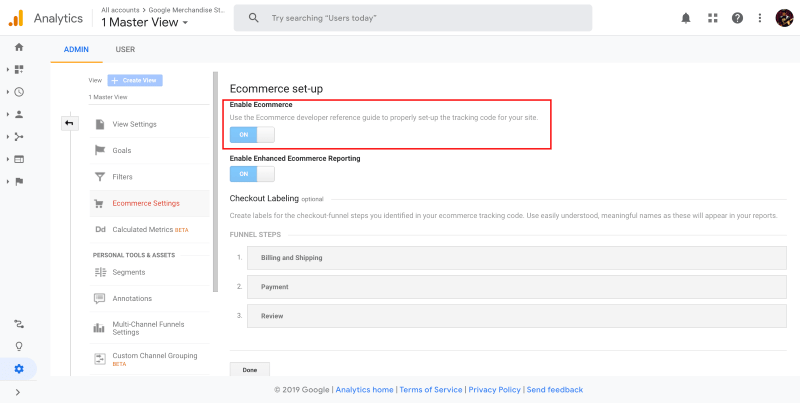Click the Custom Channel Grouping icon

100,359
